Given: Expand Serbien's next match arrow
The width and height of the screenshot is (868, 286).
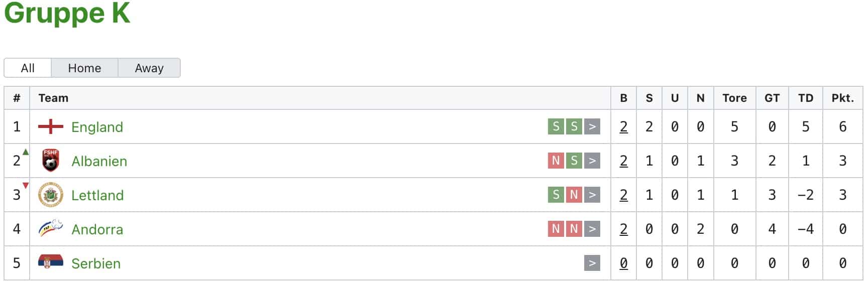Looking at the screenshot, I should coord(592,263).
